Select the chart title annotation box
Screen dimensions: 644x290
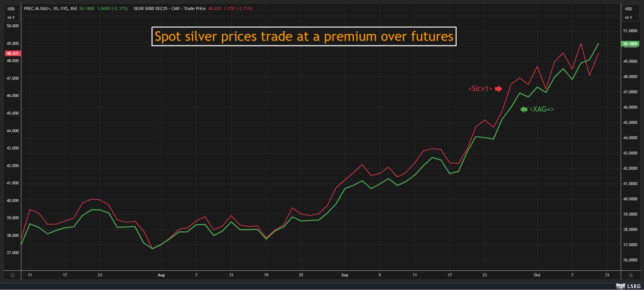(304, 37)
